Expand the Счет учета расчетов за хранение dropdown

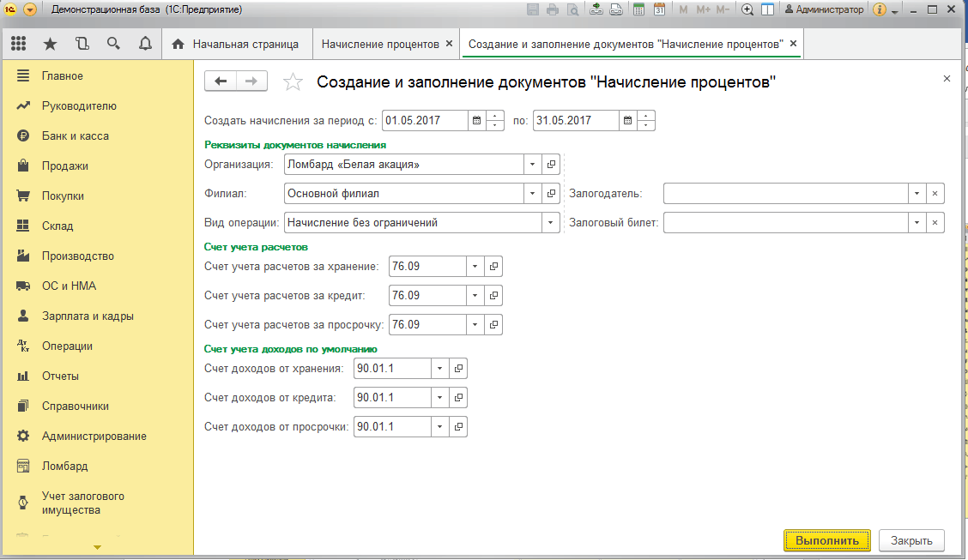(x=475, y=267)
